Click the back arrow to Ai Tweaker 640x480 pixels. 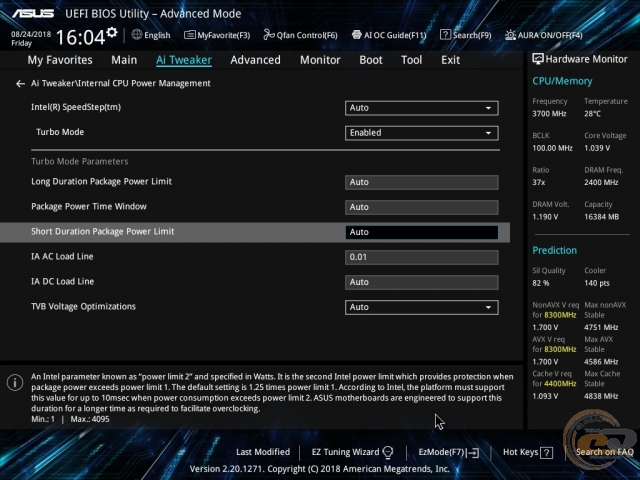(x=20, y=84)
